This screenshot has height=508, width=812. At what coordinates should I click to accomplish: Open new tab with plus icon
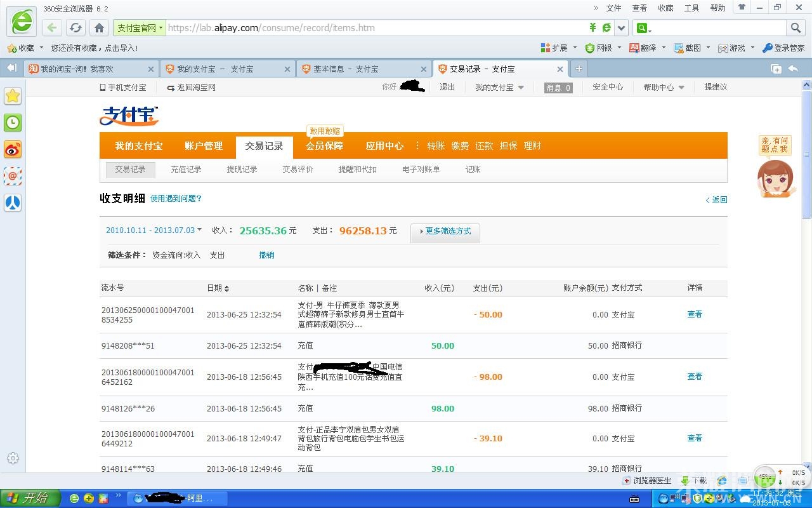click(x=579, y=69)
